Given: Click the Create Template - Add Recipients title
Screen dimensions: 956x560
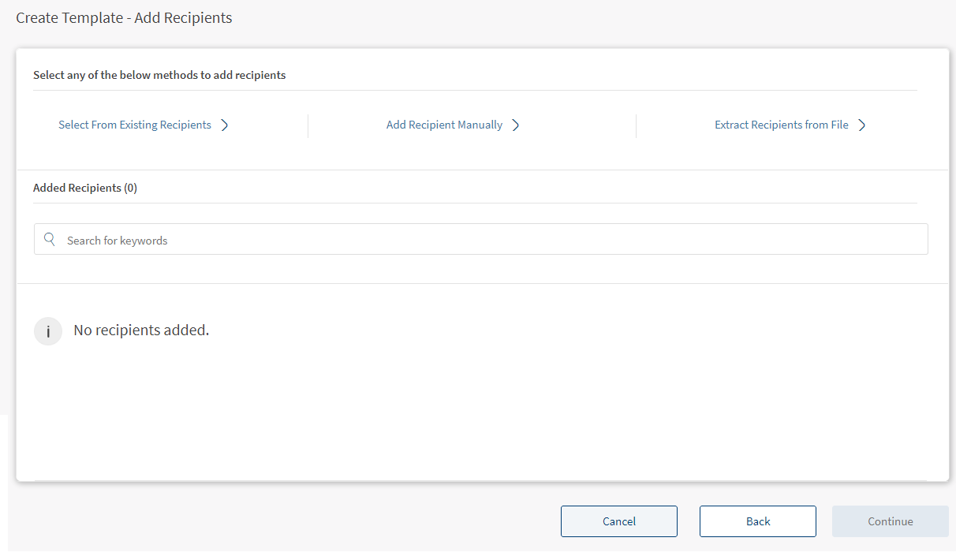Looking at the screenshot, I should [124, 17].
